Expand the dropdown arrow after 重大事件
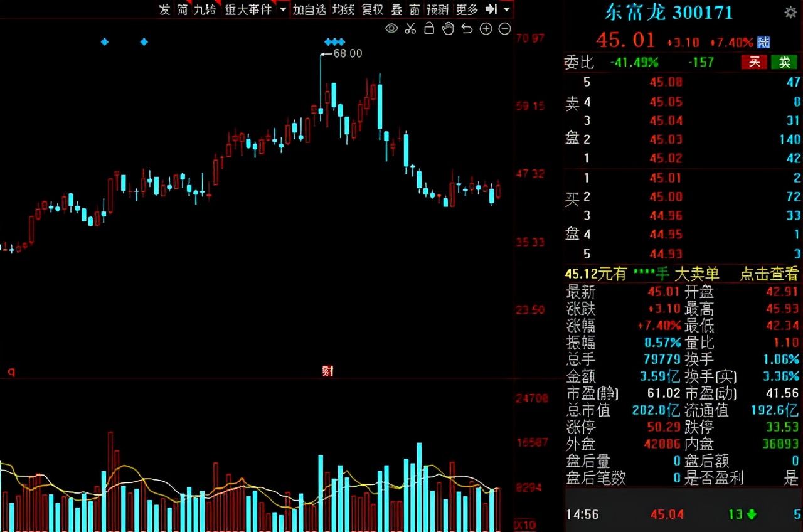 282,9
